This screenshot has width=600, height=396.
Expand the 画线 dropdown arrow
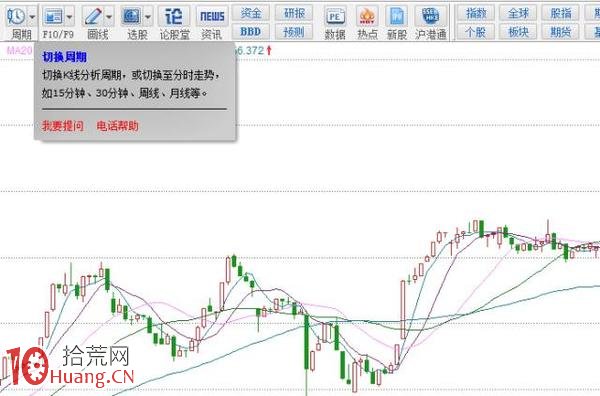tap(109, 17)
